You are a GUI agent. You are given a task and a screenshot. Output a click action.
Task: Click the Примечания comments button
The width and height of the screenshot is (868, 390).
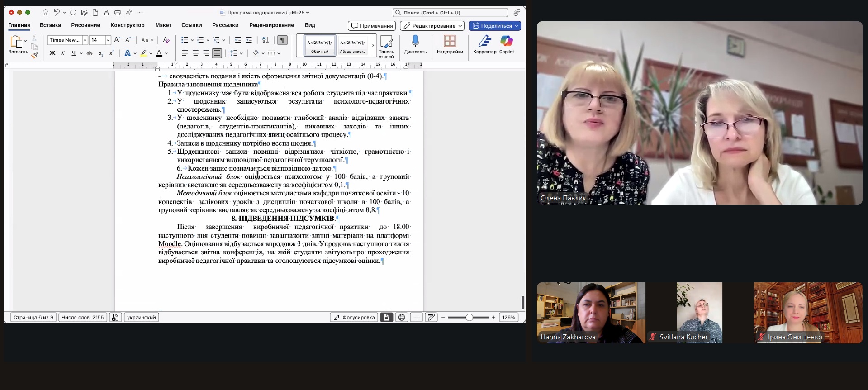point(372,26)
